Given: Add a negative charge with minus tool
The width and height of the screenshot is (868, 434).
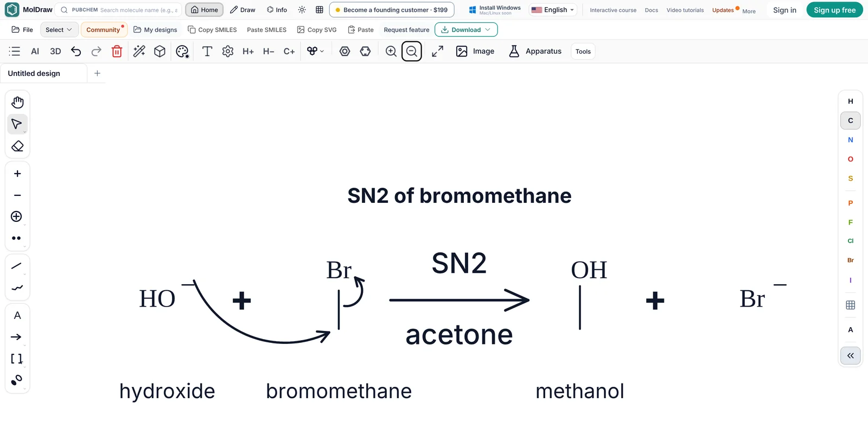Looking at the screenshot, I should point(17,195).
